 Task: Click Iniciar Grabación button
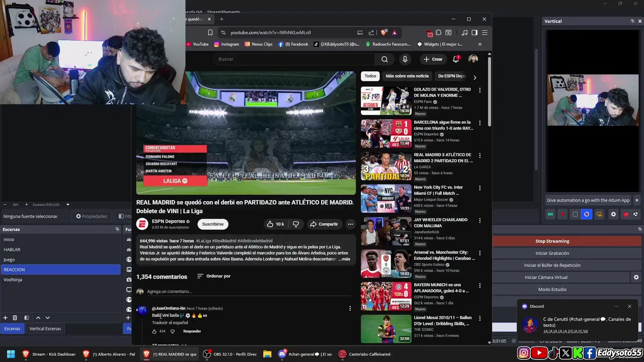coord(552,253)
